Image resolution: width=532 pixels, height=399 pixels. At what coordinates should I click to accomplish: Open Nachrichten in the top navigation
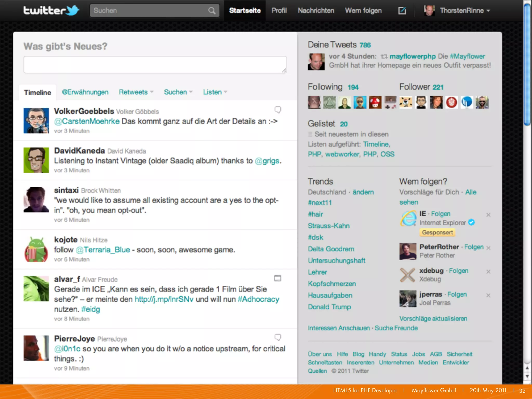tap(316, 11)
